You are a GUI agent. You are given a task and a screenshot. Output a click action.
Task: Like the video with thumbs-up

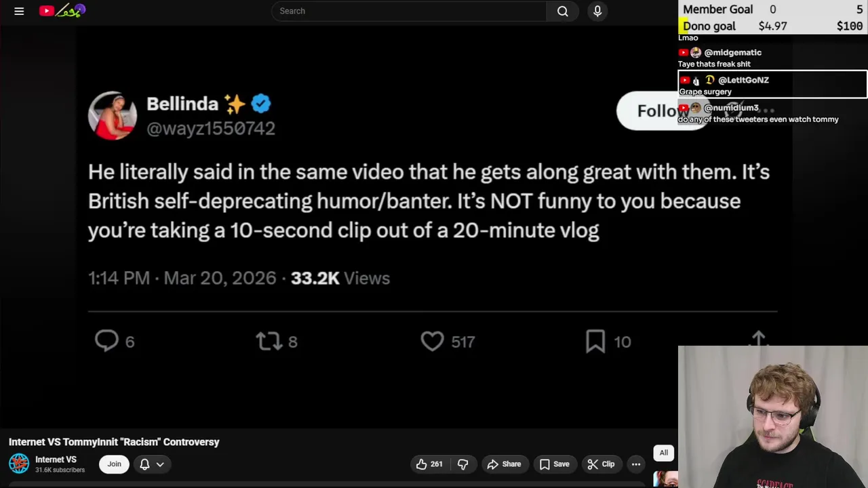(429, 464)
